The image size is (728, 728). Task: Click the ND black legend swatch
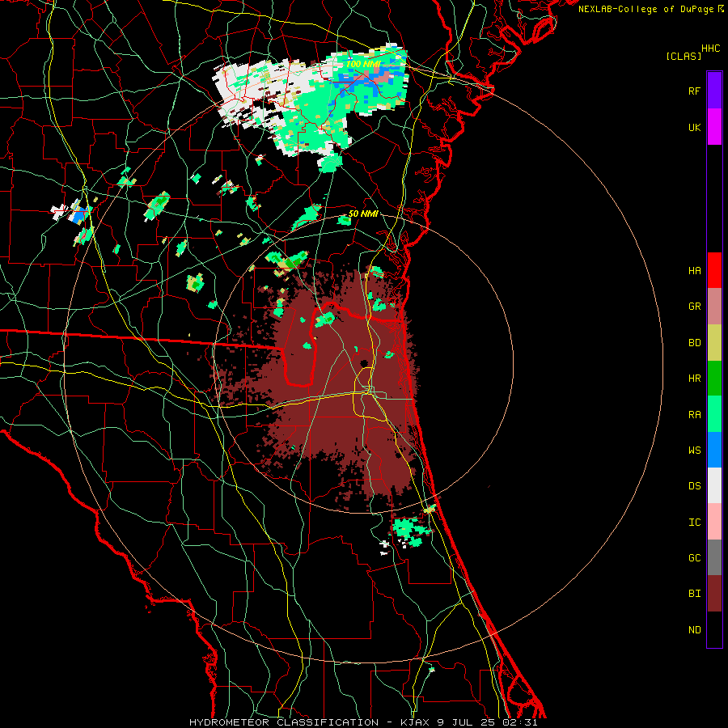coord(714,629)
